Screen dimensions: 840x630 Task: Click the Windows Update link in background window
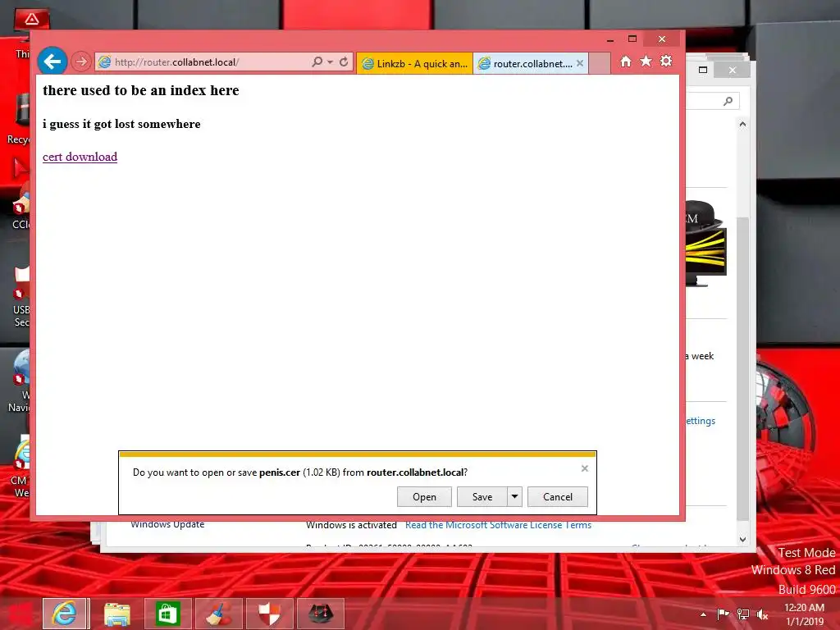tap(167, 524)
